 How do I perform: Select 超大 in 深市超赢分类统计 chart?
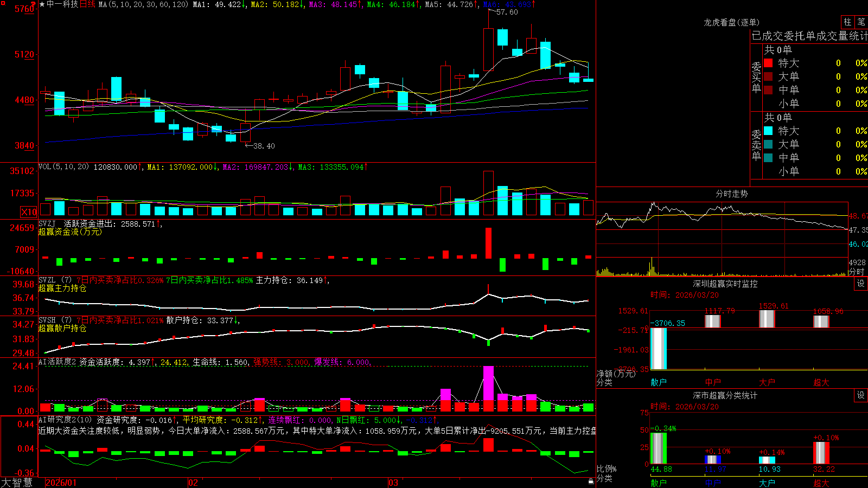pos(821,483)
